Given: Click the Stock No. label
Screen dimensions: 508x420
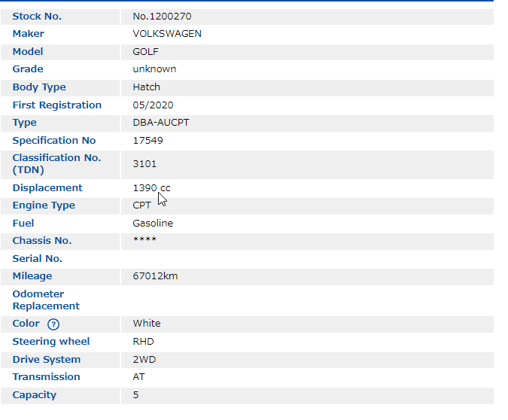Looking at the screenshot, I should click(x=37, y=16).
